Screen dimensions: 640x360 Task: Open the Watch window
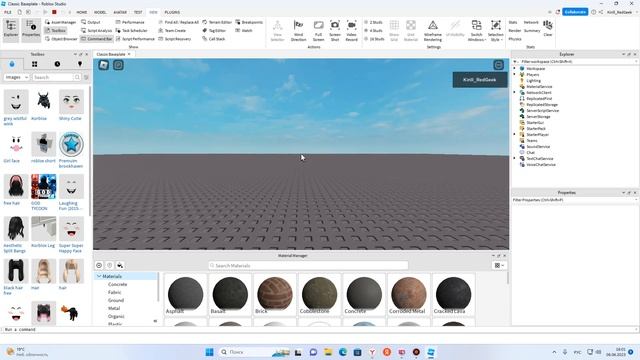click(x=244, y=31)
